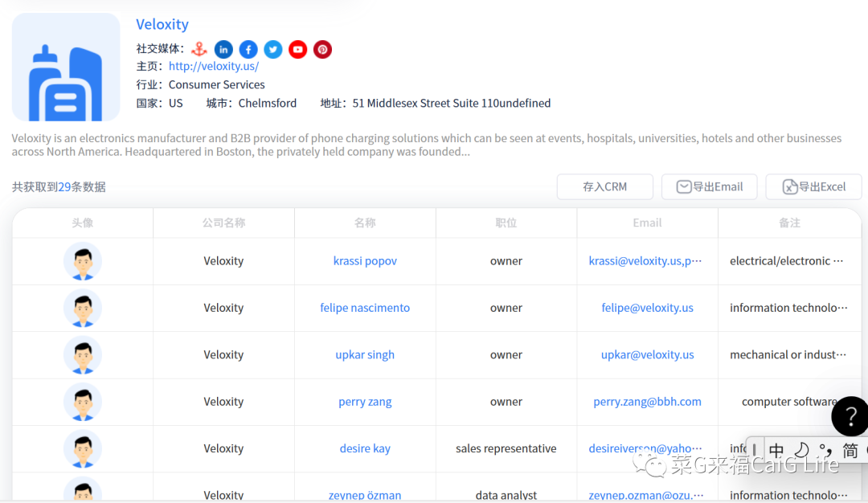This screenshot has height=503, width=868.
Task: Click the 29 results count number
Action: click(64, 187)
